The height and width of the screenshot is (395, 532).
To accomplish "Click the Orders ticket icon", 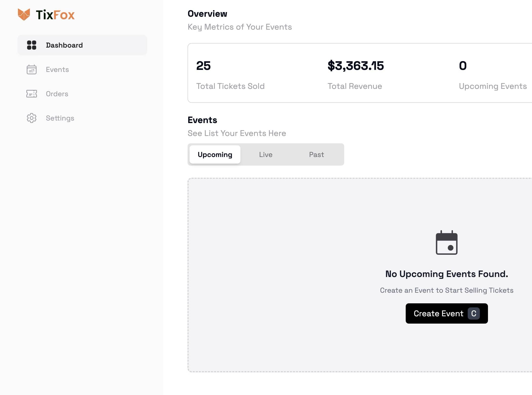I will coord(31,94).
